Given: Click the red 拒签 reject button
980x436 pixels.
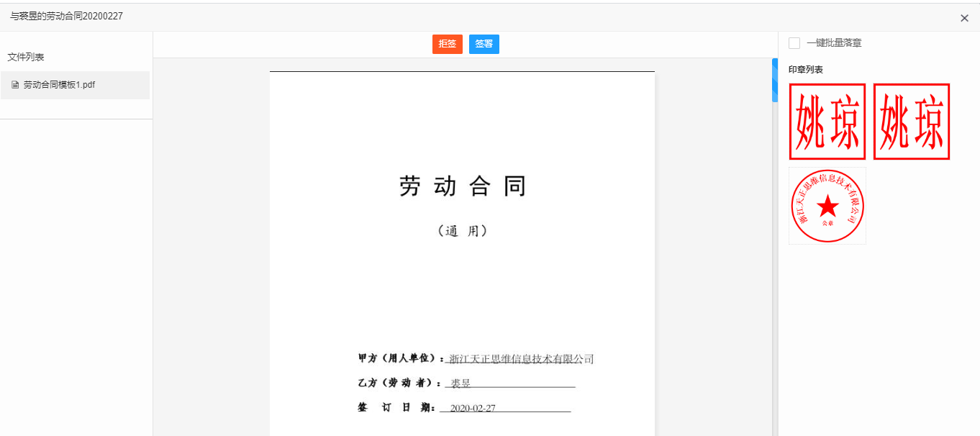Looking at the screenshot, I should click(447, 44).
